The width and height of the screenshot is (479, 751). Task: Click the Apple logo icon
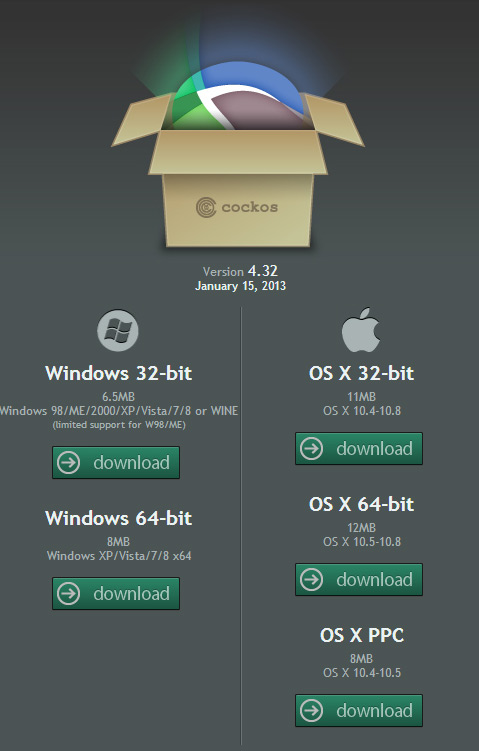361,330
